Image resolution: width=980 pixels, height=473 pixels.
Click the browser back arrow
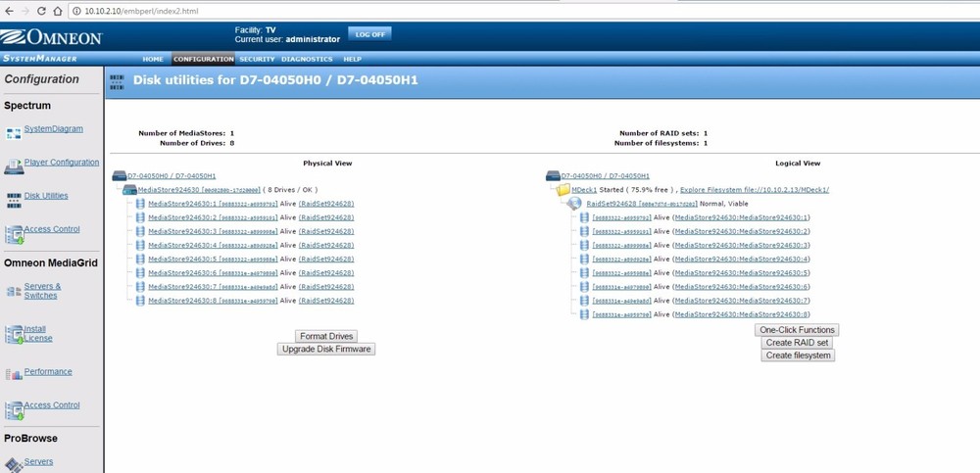[9, 11]
